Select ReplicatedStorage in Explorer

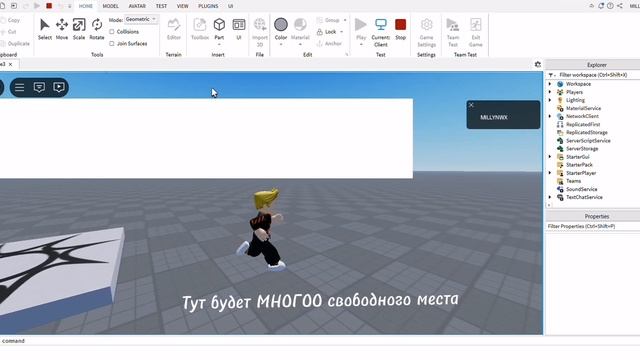point(587,133)
